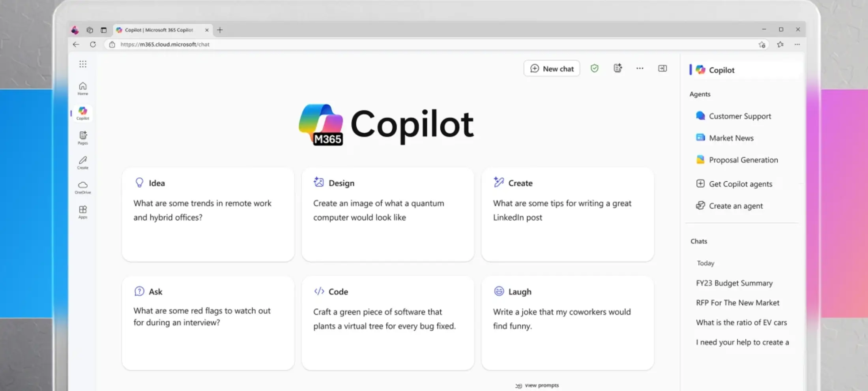
Task: Select the Design quantum computer prompt card
Action: [387, 214]
